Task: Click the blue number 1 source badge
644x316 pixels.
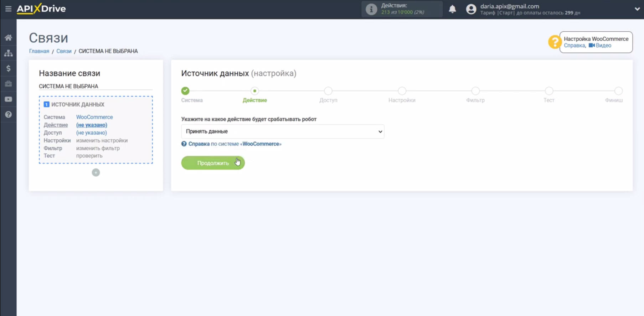Action: 46,104
